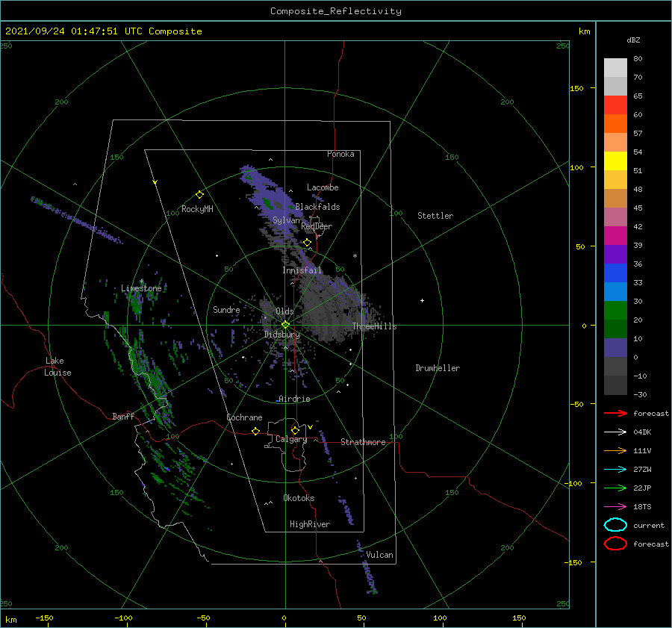Click the HighRiver label
This screenshot has width=672, height=628.
point(310,524)
